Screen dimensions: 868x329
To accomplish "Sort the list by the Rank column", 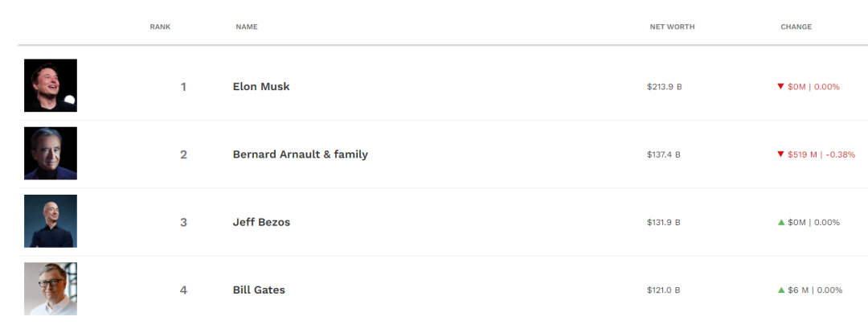I will (160, 27).
